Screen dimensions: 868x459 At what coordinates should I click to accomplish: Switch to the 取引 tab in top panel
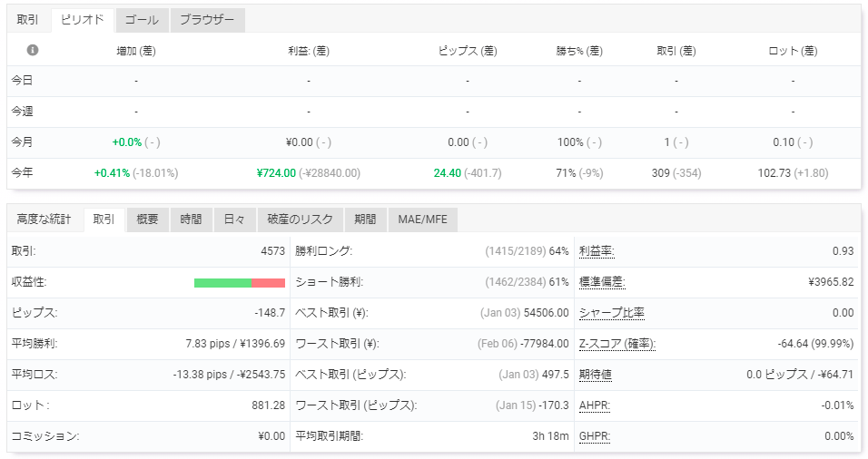pos(27,20)
